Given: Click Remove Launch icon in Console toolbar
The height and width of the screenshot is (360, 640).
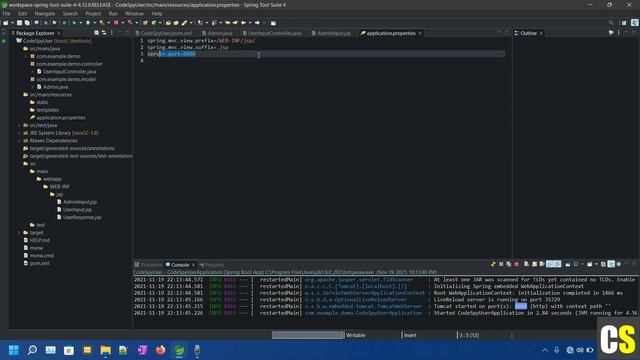Looking at the screenshot, I should pos(501,264).
